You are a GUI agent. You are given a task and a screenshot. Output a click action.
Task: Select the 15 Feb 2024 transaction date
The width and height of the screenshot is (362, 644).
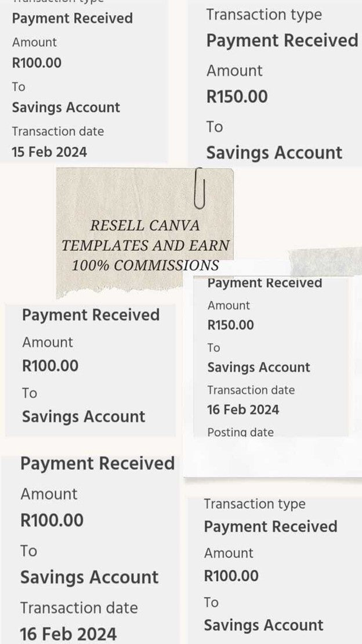[49, 152]
